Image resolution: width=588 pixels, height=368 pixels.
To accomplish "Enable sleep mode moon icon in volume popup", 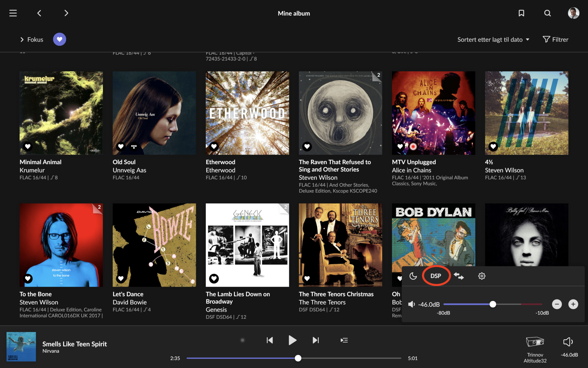I will click(413, 276).
